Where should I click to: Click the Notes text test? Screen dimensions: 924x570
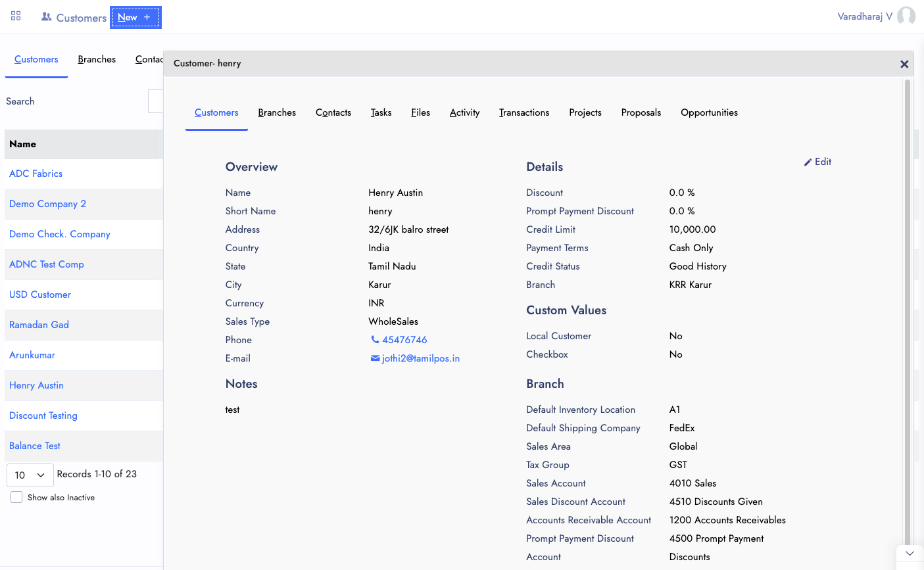click(x=232, y=410)
